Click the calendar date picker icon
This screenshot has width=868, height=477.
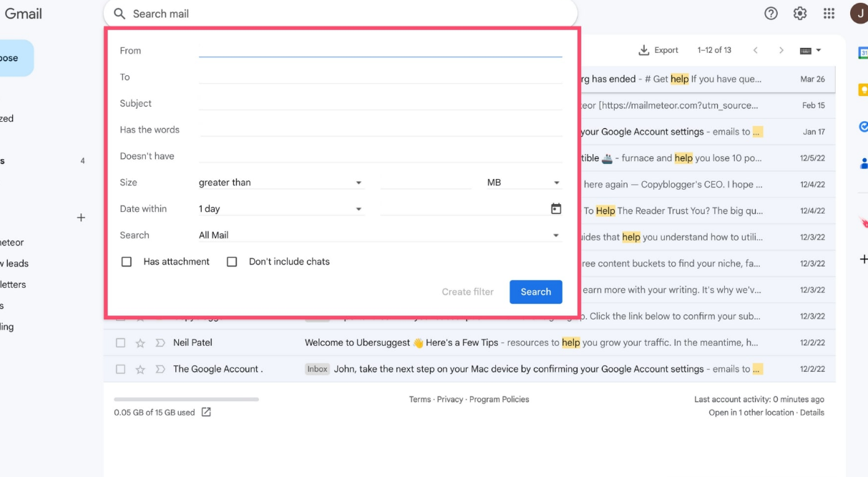(x=556, y=209)
